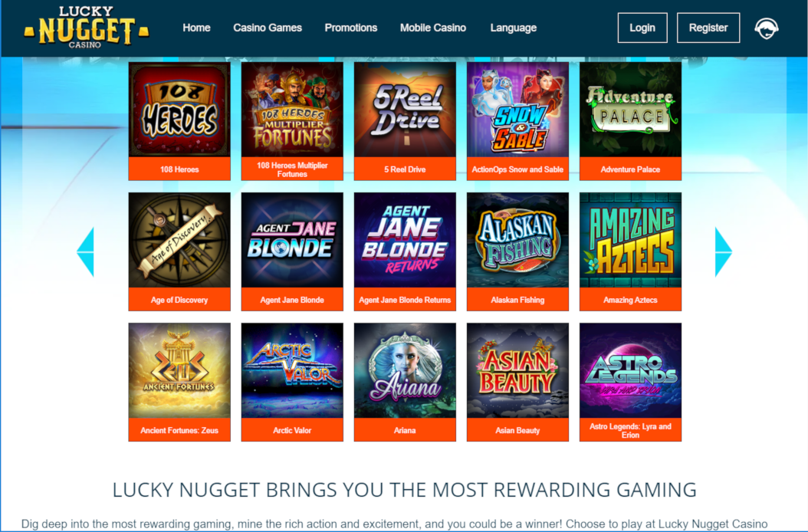Open the Ariana game label link
808x532 pixels.
tap(405, 430)
